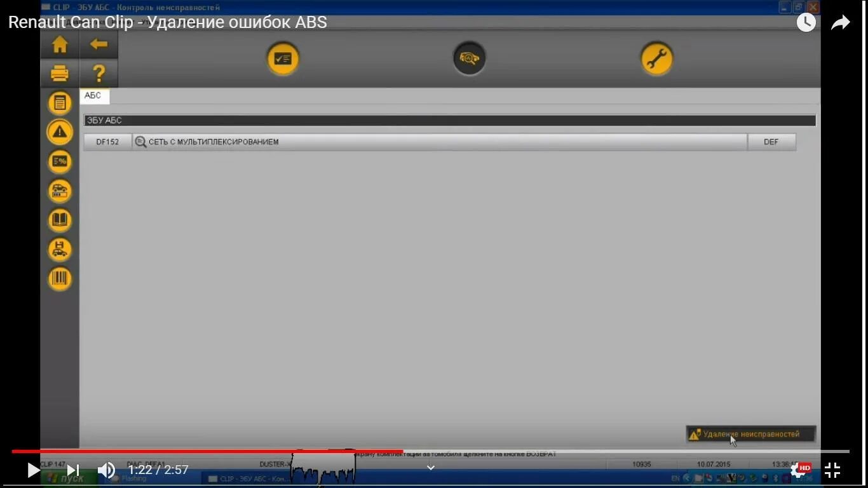Viewport: 868px width, 488px height.
Task: Open magnifier details for DF152 fault
Action: click(140, 142)
